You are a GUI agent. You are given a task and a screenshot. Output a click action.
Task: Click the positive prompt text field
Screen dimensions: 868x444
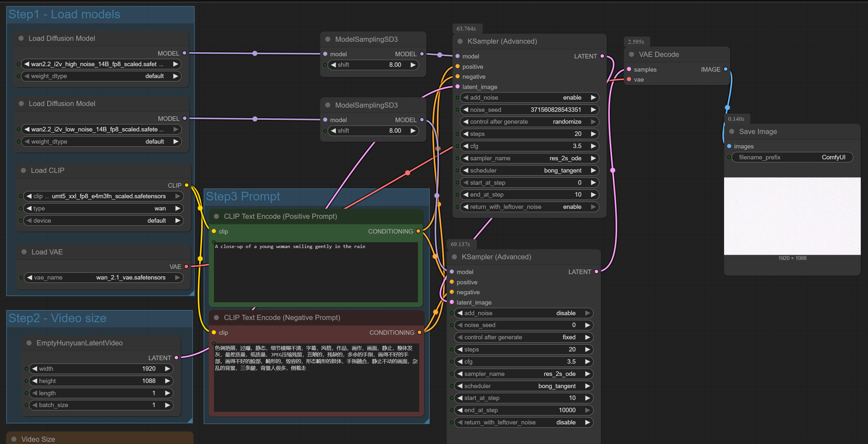pyautogui.click(x=315, y=271)
